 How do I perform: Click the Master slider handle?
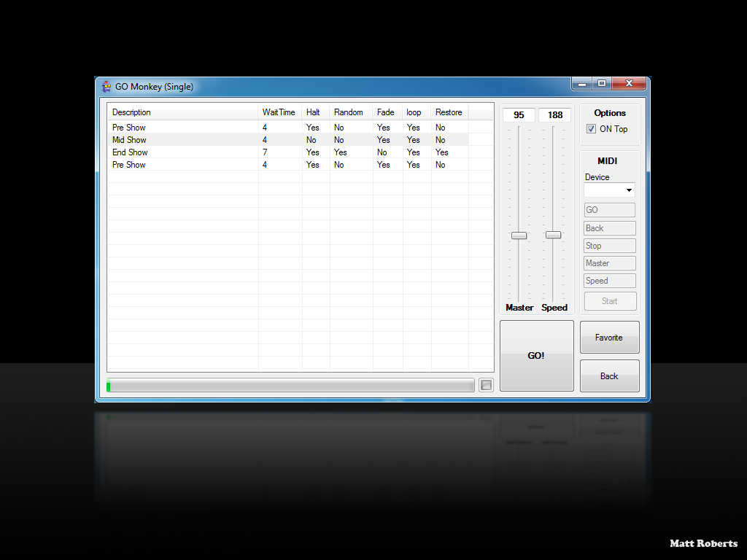coord(519,236)
